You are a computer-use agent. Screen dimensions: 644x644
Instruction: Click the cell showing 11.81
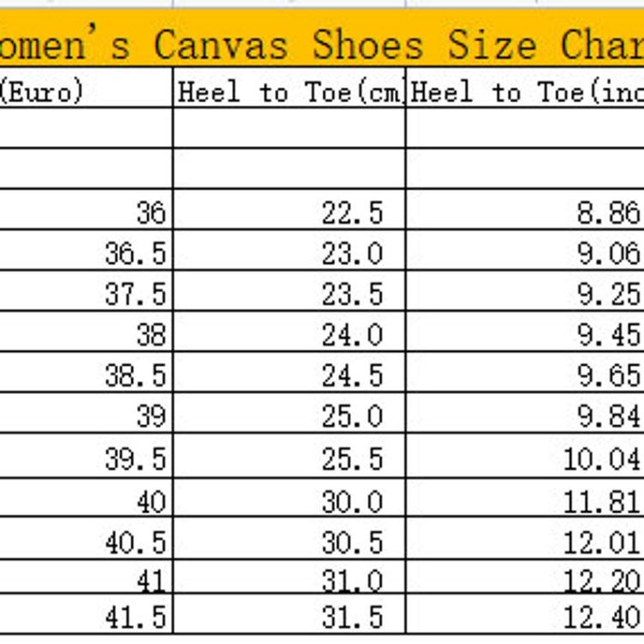(x=525, y=501)
